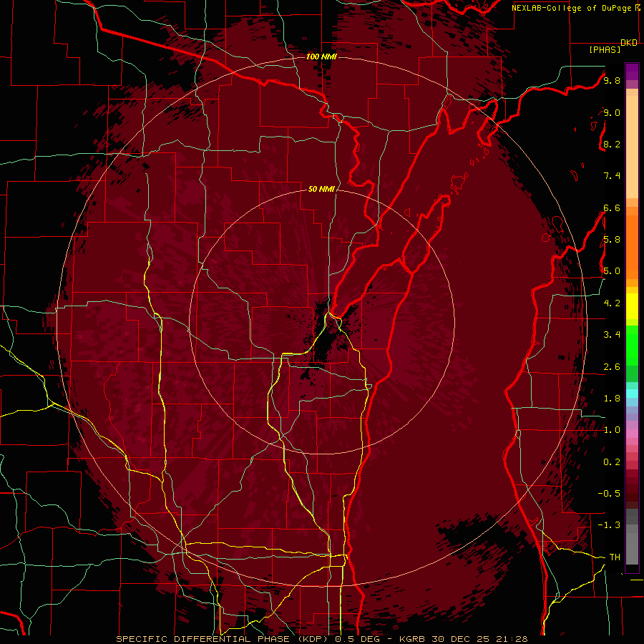
Task: Pick the pink swatch near 1.0
Action: click(632, 434)
